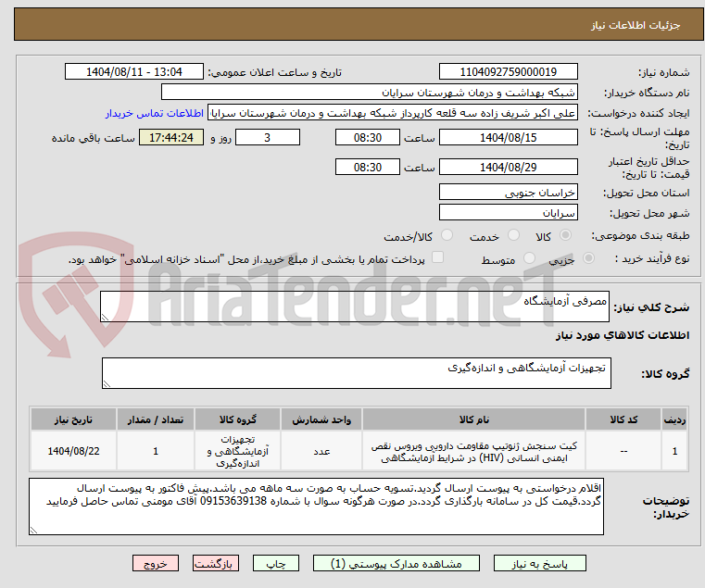Image resolution: width=705 pixels, height=588 pixels.
Task: Click the 'نام کالا' column header
Action: [474, 419]
